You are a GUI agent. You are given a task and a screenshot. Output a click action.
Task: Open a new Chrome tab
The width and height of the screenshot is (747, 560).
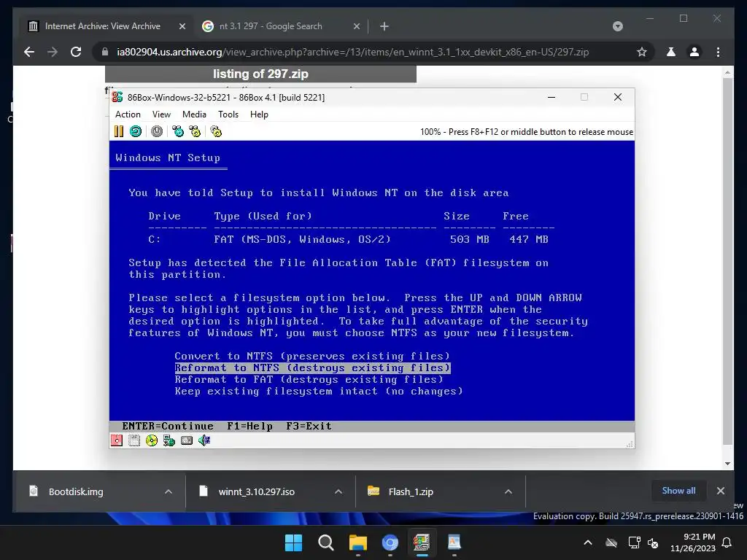pyautogui.click(x=384, y=26)
